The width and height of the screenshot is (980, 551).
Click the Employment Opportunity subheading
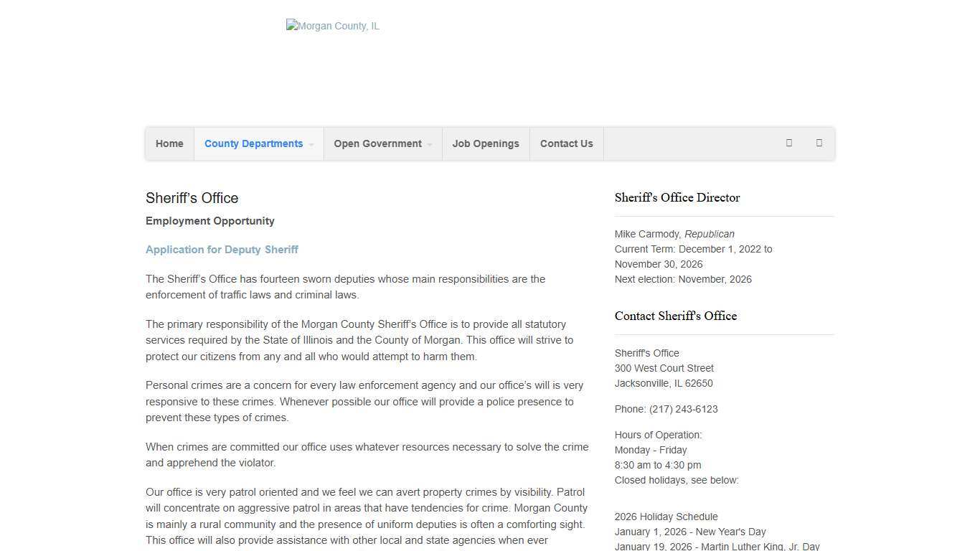point(209,221)
